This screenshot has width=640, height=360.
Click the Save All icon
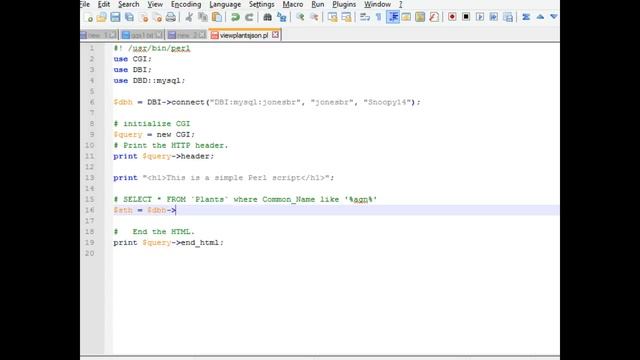tap(129, 17)
